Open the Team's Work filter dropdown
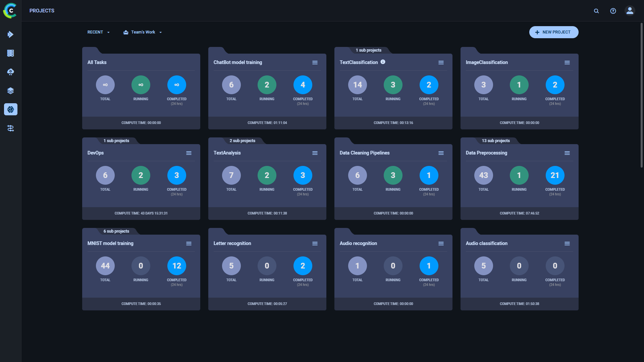The width and height of the screenshot is (644, 362). tap(143, 32)
